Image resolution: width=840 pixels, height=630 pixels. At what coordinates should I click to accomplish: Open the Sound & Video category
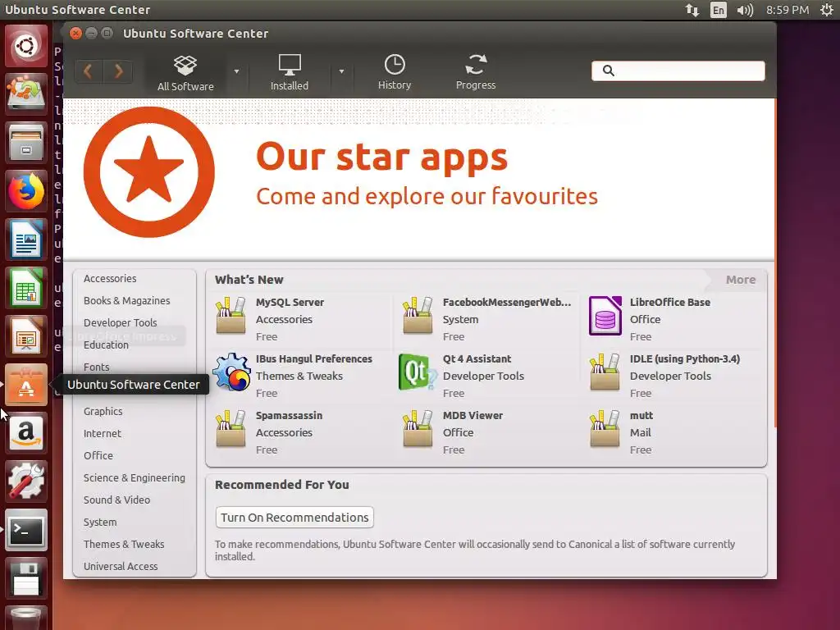point(116,500)
